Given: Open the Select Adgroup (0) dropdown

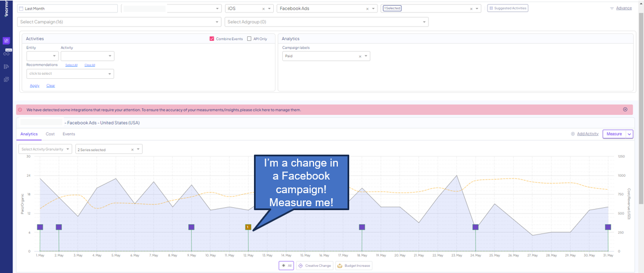Looking at the screenshot, I should [x=327, y=22].
